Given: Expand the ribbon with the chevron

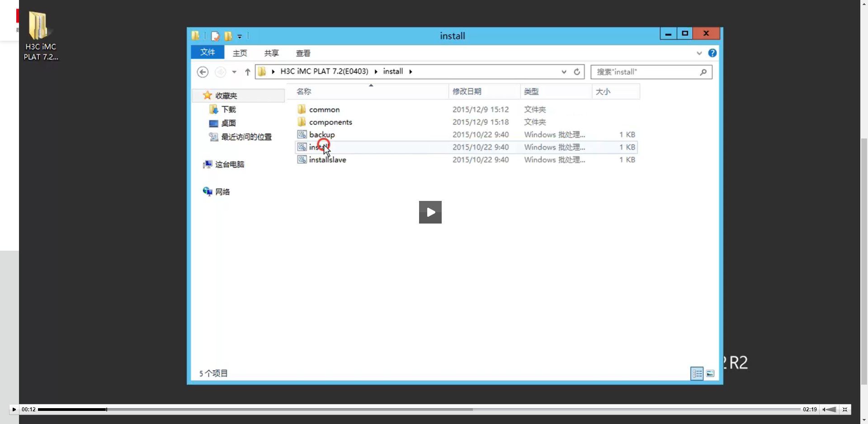Looking at the screenshot, I should (699, 53).
